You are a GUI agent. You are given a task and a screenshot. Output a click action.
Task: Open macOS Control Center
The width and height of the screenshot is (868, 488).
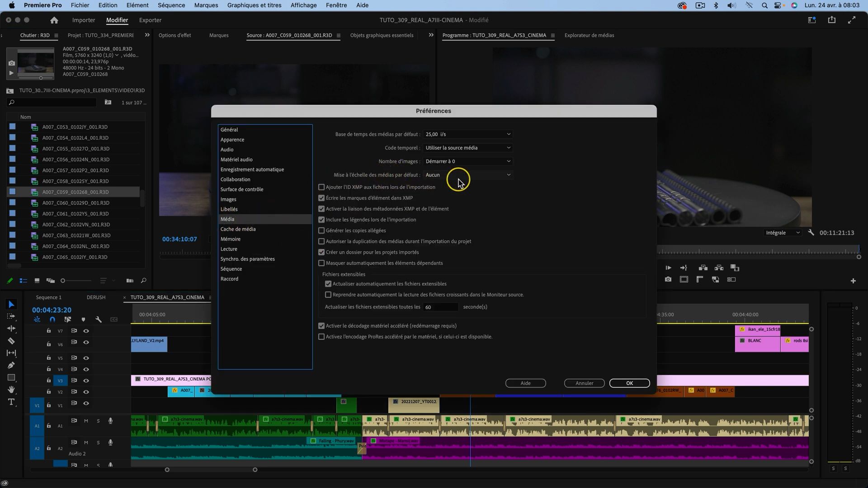click(778, 5)
